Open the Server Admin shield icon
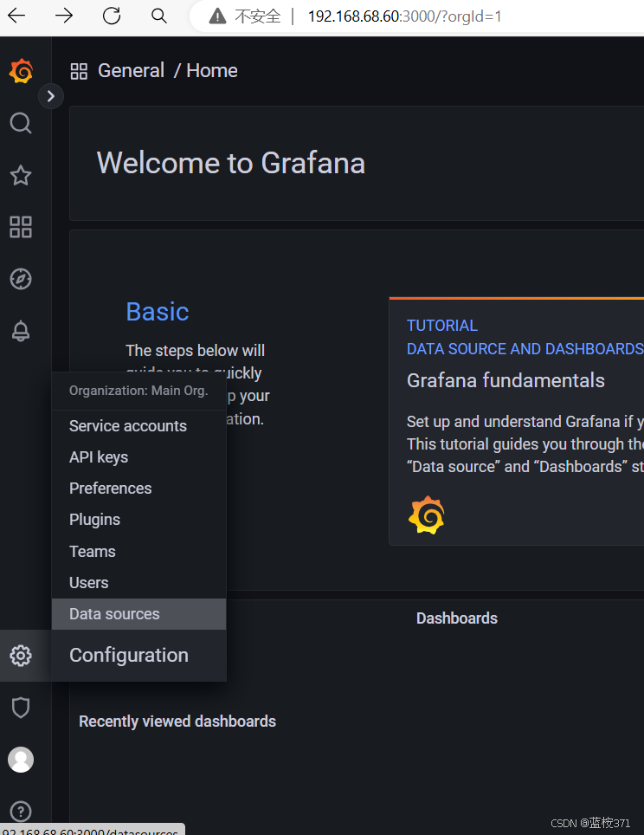 tap(21, 708)
